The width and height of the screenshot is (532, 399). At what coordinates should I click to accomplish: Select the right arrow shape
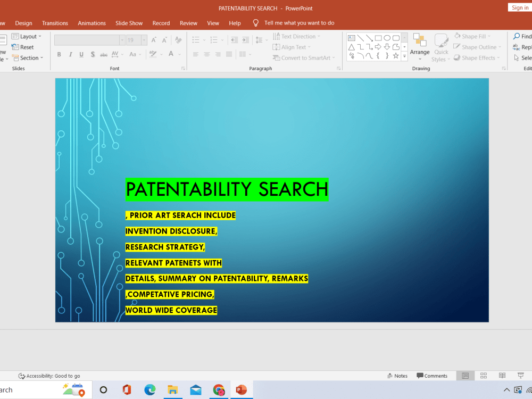pos(378,47)
